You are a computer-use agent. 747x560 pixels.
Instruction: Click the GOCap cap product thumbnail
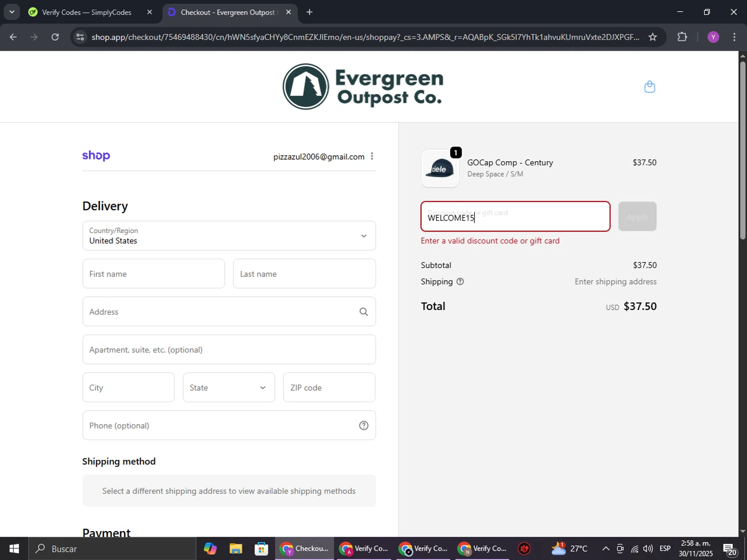tap(440, 168)
